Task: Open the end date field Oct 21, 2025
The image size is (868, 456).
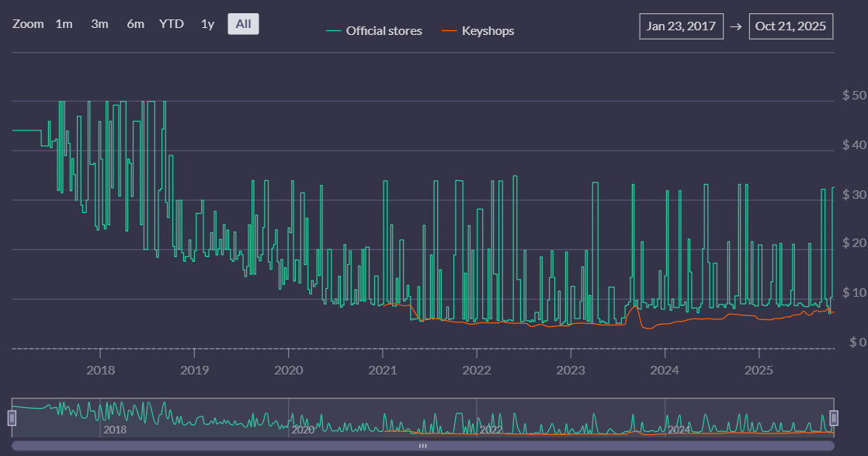Action: [791, 26]
